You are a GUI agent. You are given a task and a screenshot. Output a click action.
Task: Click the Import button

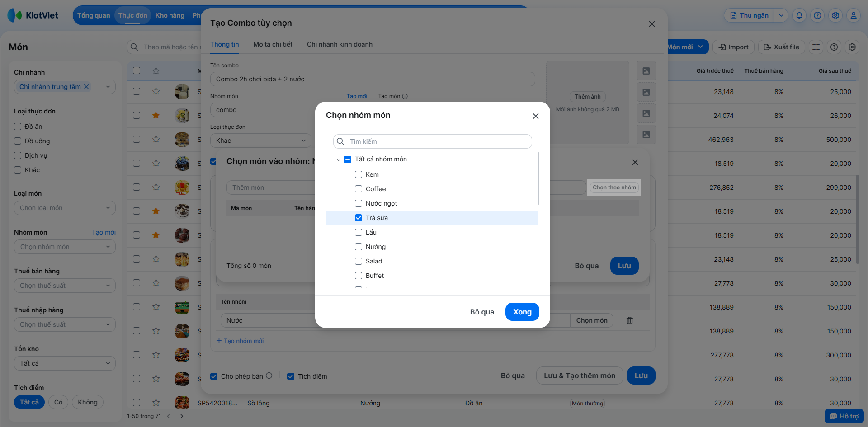point(734,47)
